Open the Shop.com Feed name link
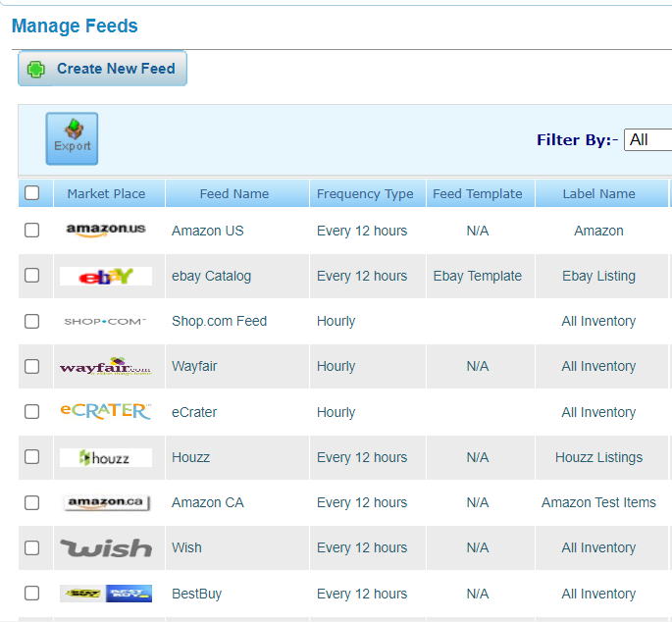This screenshot has width=672, height=622. 220,321
